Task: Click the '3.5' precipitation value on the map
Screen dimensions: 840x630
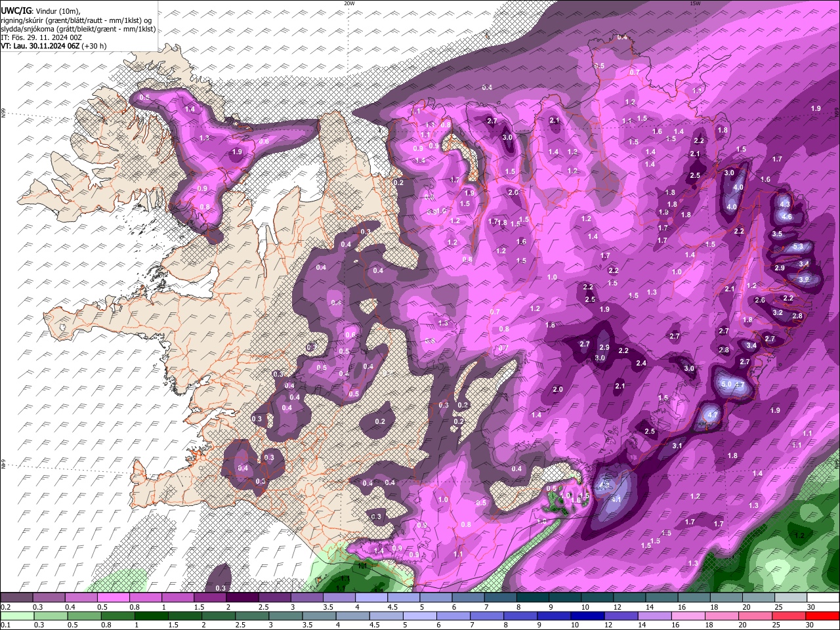Action: coord(777,234)
